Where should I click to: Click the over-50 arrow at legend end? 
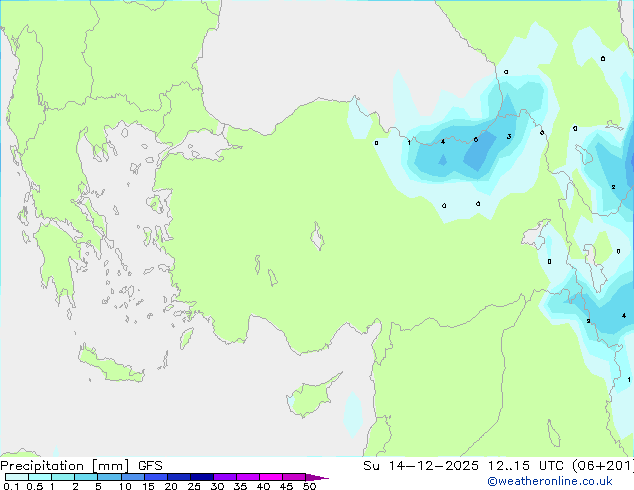coord(317,477)
